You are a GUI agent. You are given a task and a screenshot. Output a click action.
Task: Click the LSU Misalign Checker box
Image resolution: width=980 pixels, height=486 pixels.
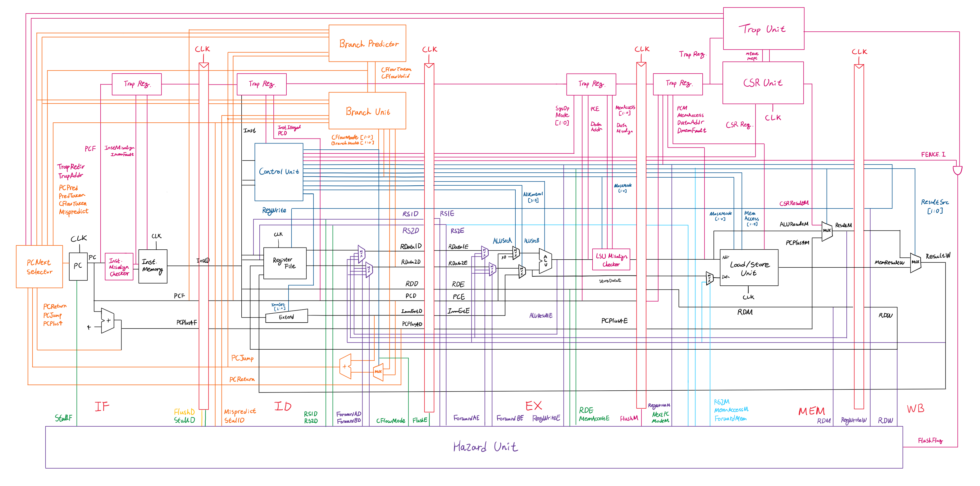pyautogui.click(x=611, y=260)
